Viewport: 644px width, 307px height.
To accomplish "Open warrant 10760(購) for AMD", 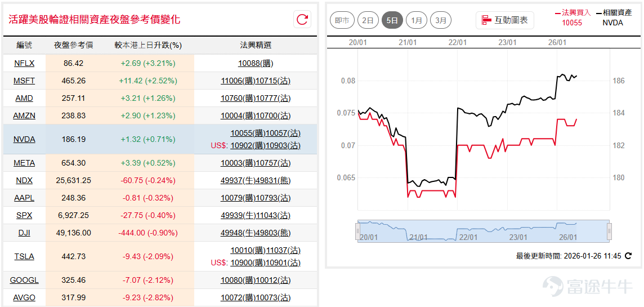I will (238, 98).
